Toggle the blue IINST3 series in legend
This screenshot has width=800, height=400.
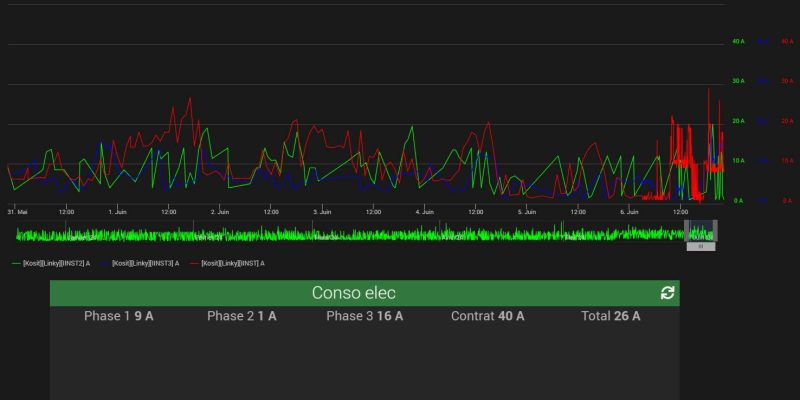[x=140, y=263]
